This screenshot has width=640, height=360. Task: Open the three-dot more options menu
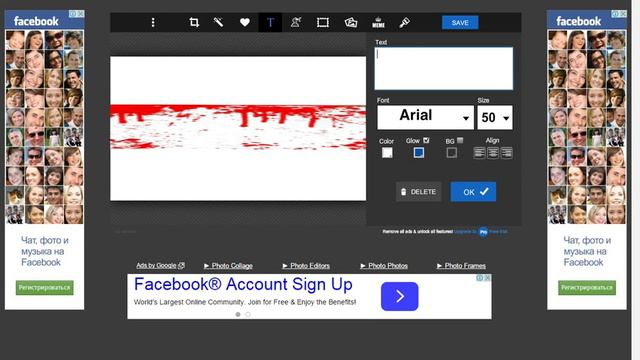(x=153, y=22)
